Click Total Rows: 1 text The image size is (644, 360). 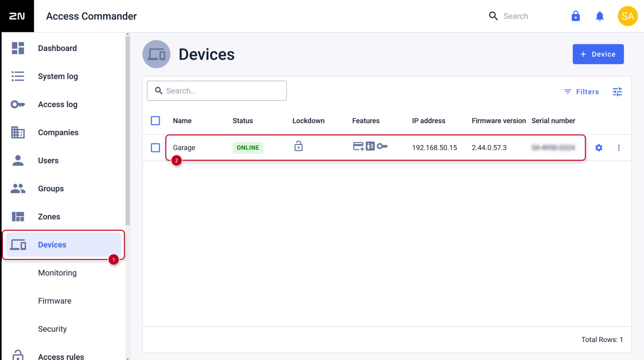click(x=602, y=340)
